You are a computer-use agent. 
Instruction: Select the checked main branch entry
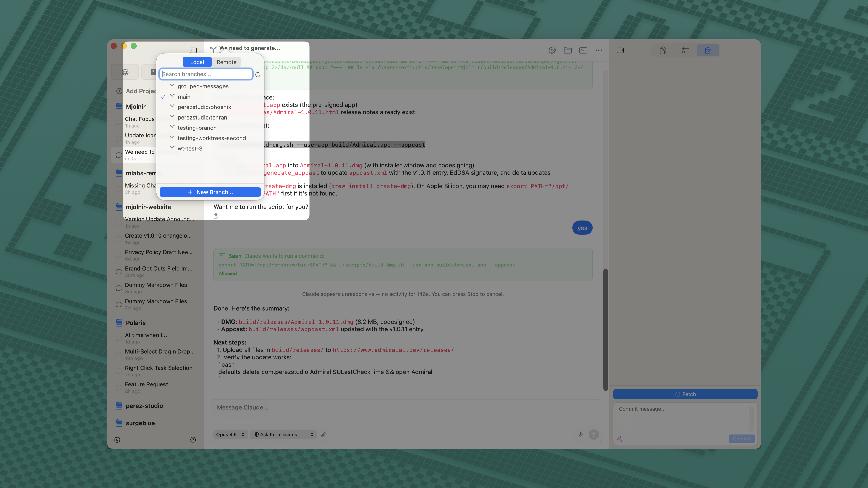[x=184, y=97]
